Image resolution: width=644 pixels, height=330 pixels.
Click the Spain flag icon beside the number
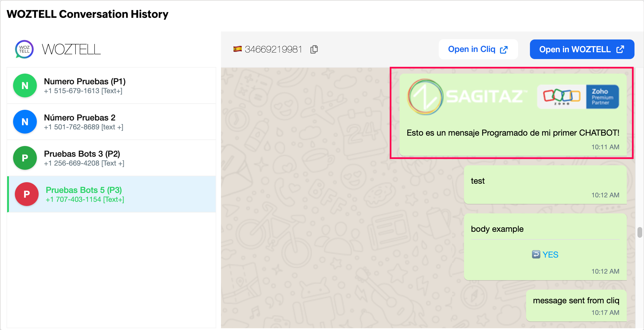[237, 49]
